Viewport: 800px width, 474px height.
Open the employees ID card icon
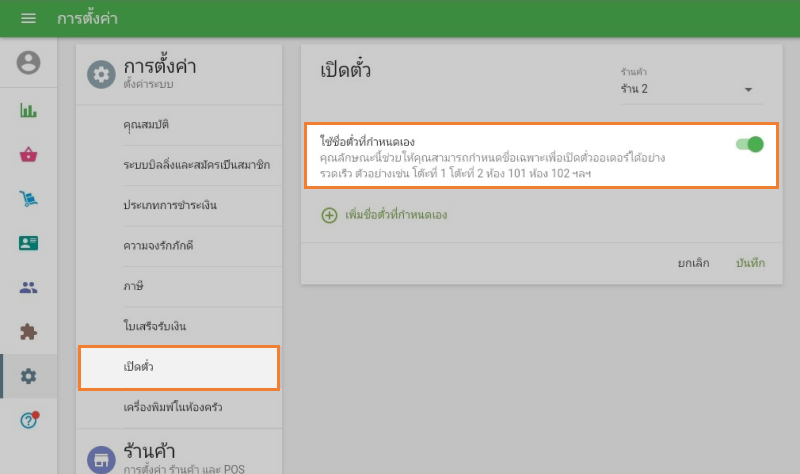(28, 243)
